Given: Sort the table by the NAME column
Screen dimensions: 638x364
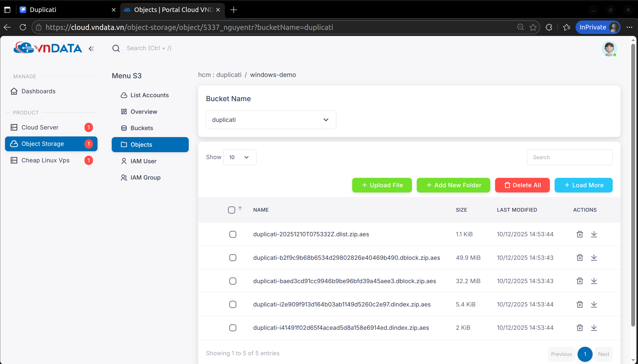Looking at the screenshot, I should tap(261, 210).
